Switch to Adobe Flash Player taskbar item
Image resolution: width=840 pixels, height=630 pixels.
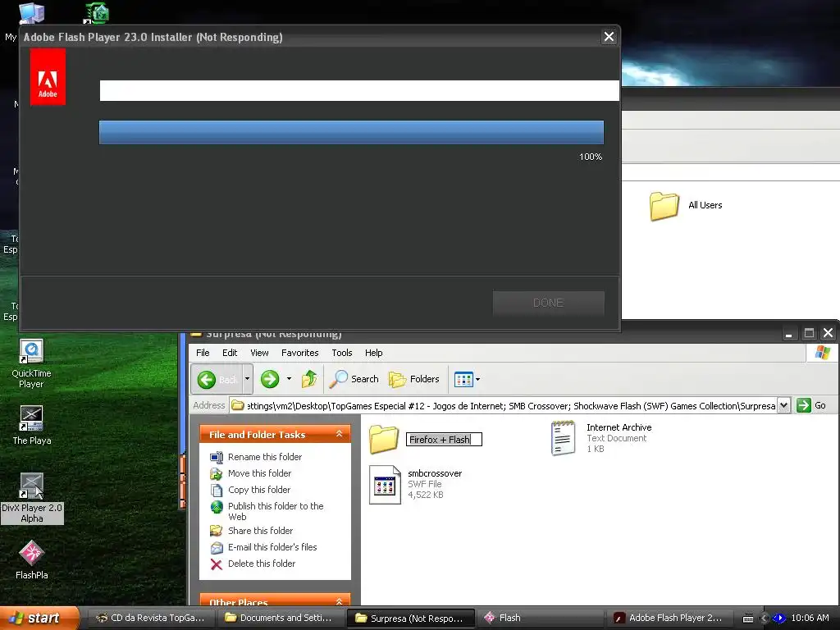670,618
